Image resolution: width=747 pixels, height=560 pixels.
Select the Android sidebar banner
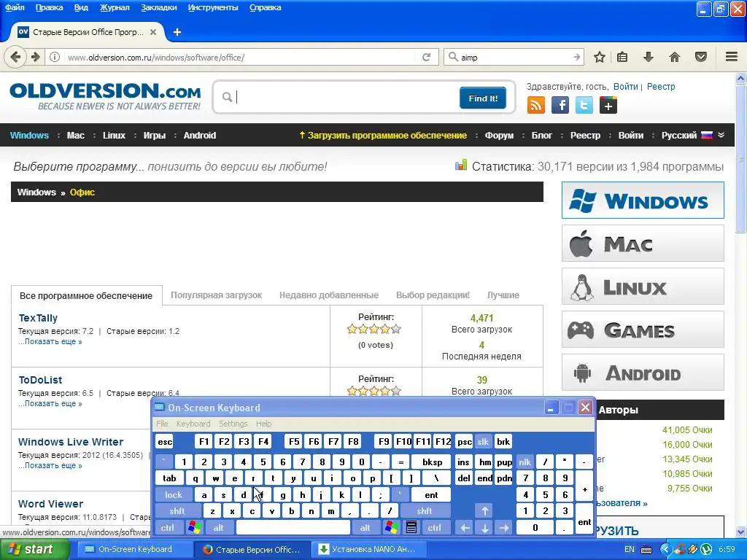point(643,373)
